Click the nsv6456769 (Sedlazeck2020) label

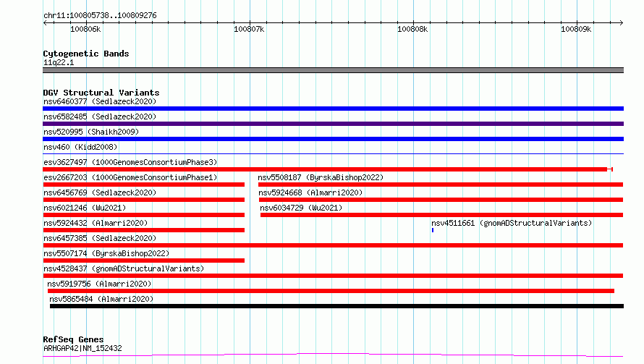[100, 192]
